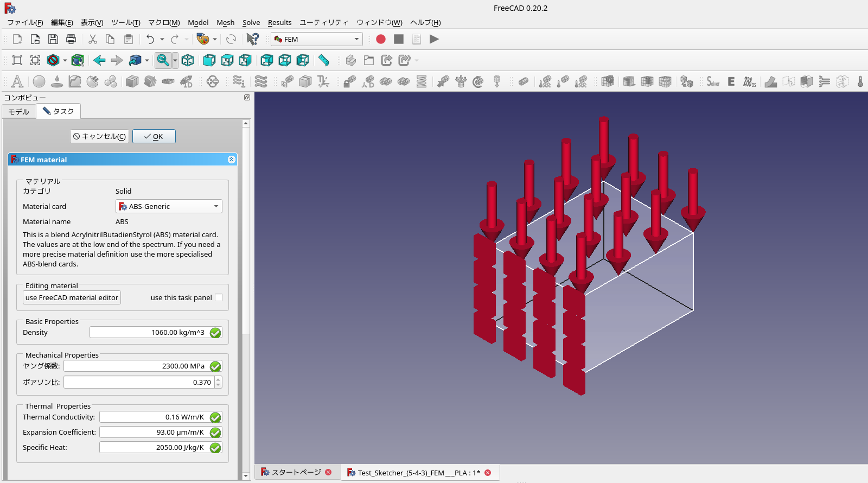868x483 pixels.
Task: Activate the Measure distance ruler icon
Action: pos(324,60)
